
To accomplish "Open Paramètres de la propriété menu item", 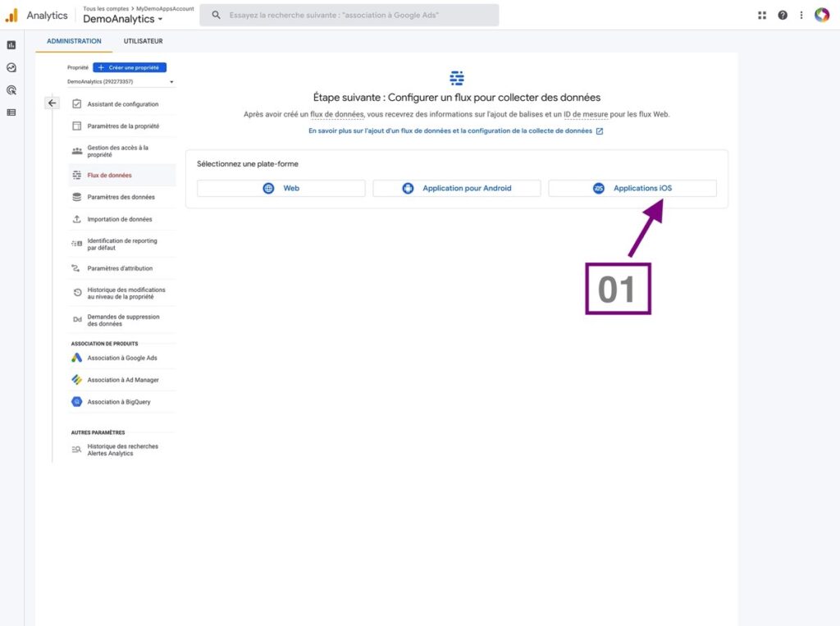I will point(122,126).
